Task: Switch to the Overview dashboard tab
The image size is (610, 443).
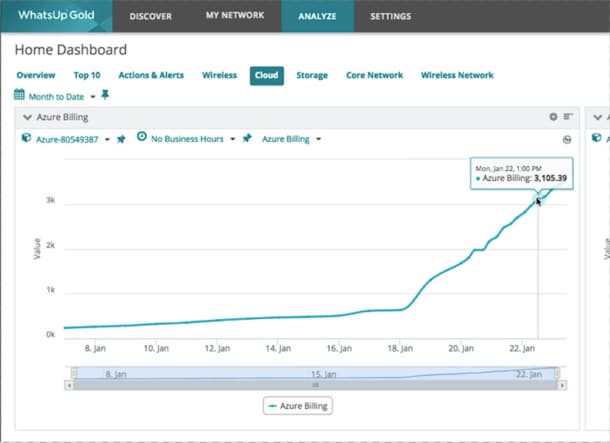Action: tap(36, 75)
